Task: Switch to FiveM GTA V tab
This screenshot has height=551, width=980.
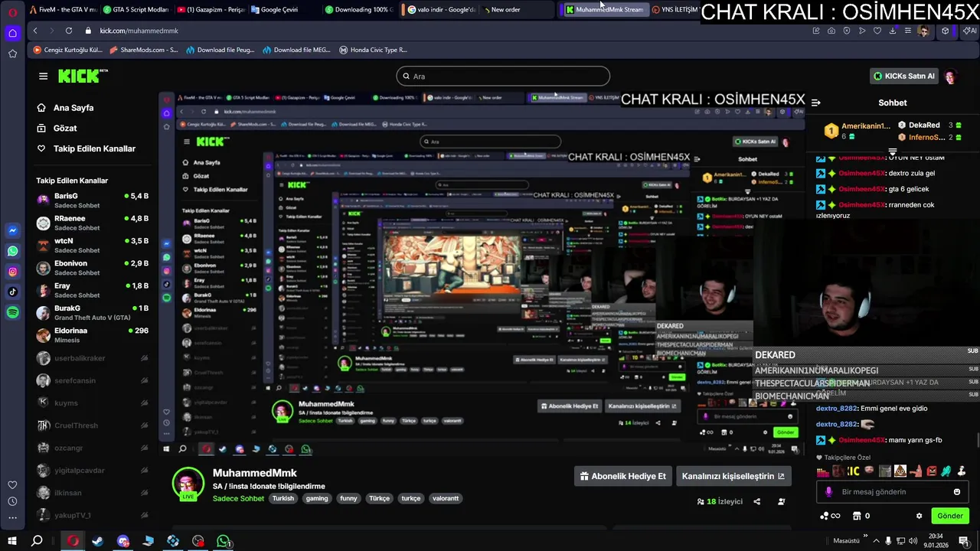Action: click(x=63, y=9)
